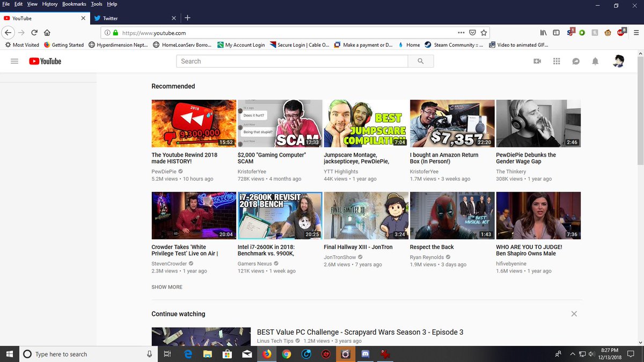Open Discord from the taskbar
This screenshot has height=362, width=644.
pyautogui.click(x=365, y=354)
